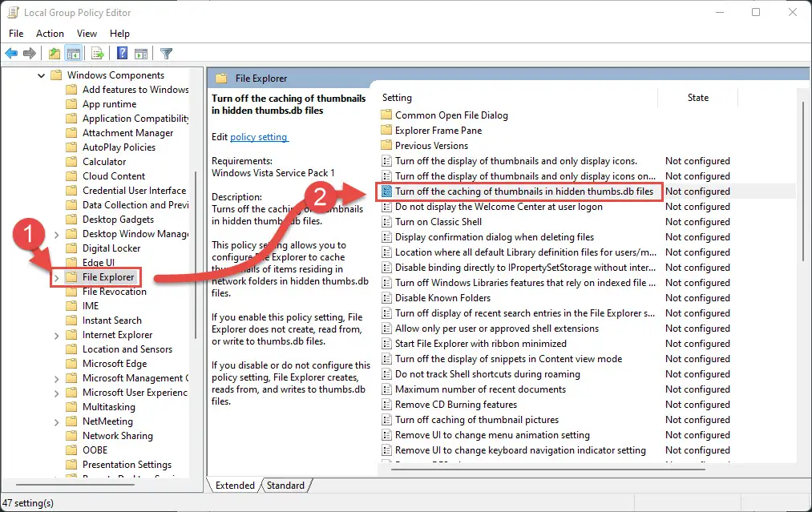Collapse the Windows Components tree node

[x=41, y=75]
